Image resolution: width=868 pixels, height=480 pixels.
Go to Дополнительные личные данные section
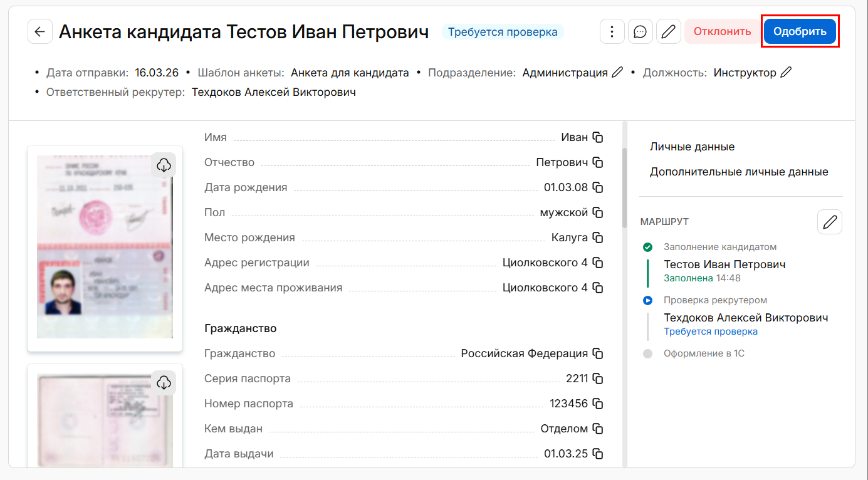pos(739,172)
